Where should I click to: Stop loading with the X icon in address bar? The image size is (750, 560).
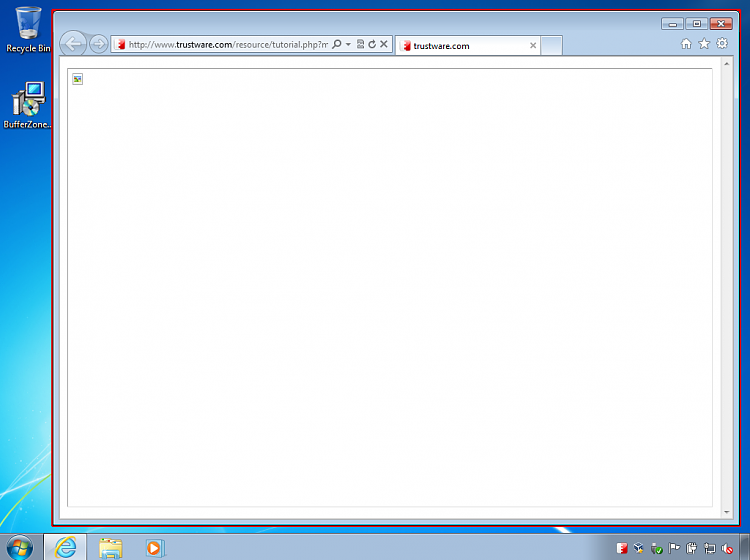[x=384, y=44]
